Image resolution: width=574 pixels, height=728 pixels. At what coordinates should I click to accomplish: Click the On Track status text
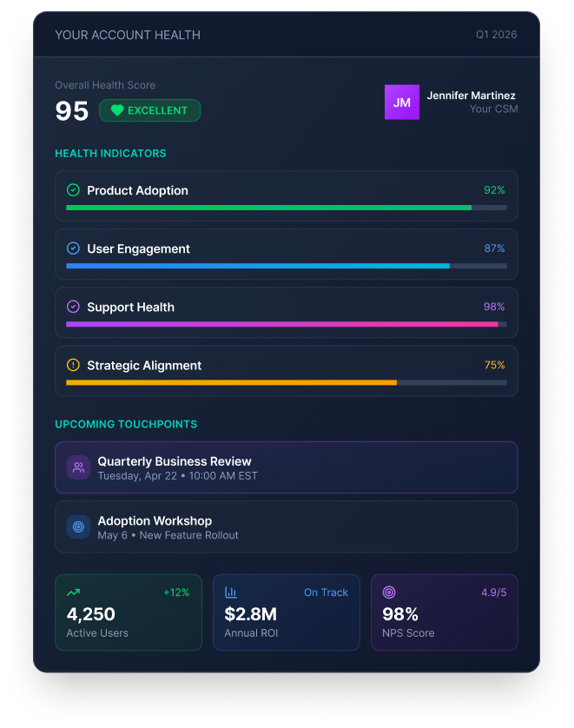point(327,592)
